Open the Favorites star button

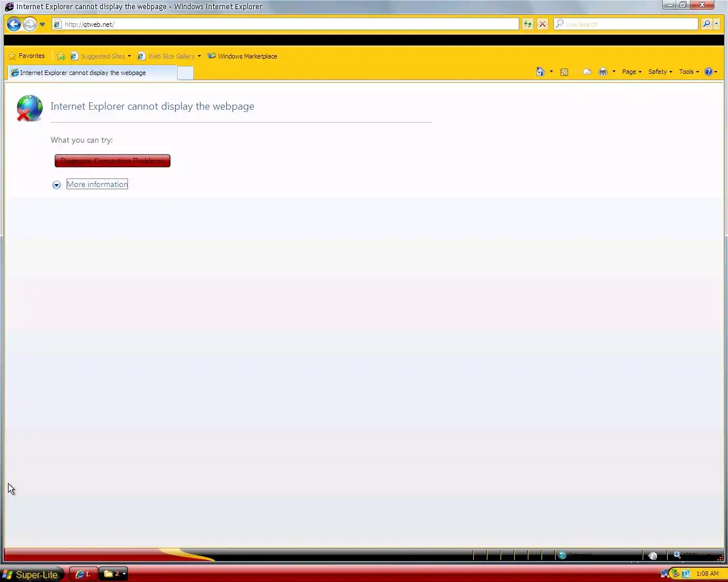[x=27, y=56]
